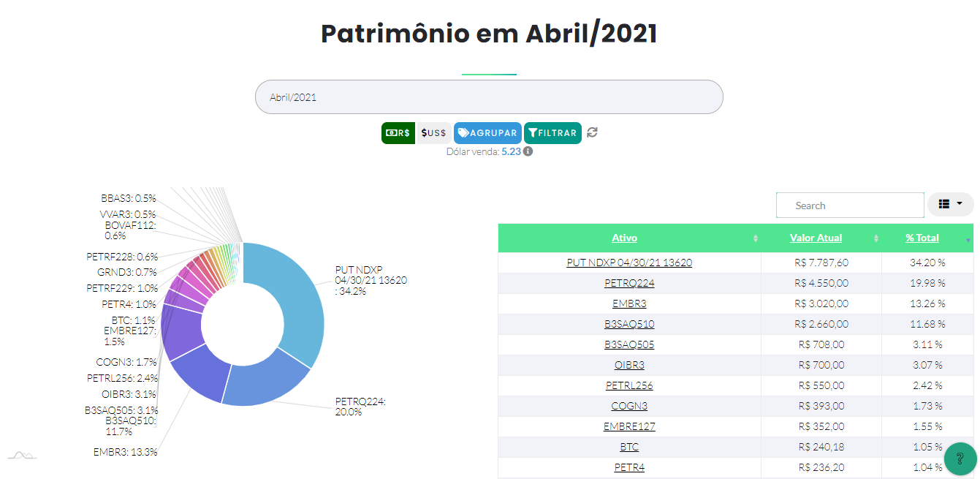The height and width of the screenshot is (479, 980).
Task: Click the small chart logo at bottom left
Action: (x=22, y=456)
